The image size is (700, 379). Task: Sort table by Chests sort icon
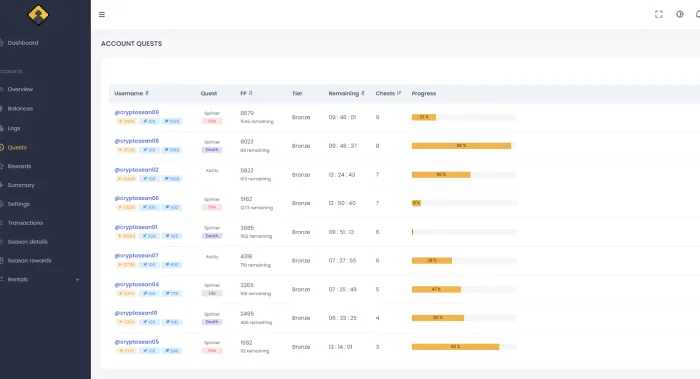[x=399, y=93]
